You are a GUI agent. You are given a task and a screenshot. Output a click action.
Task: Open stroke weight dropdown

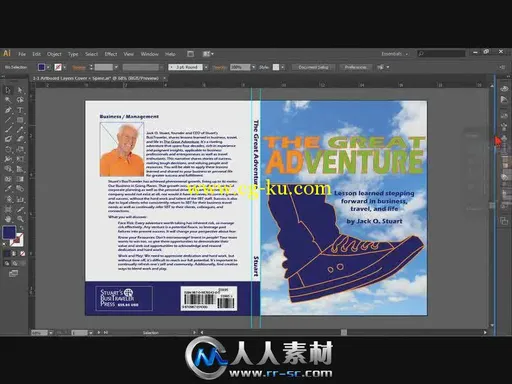pyautogui.click(x=116, y=67)
